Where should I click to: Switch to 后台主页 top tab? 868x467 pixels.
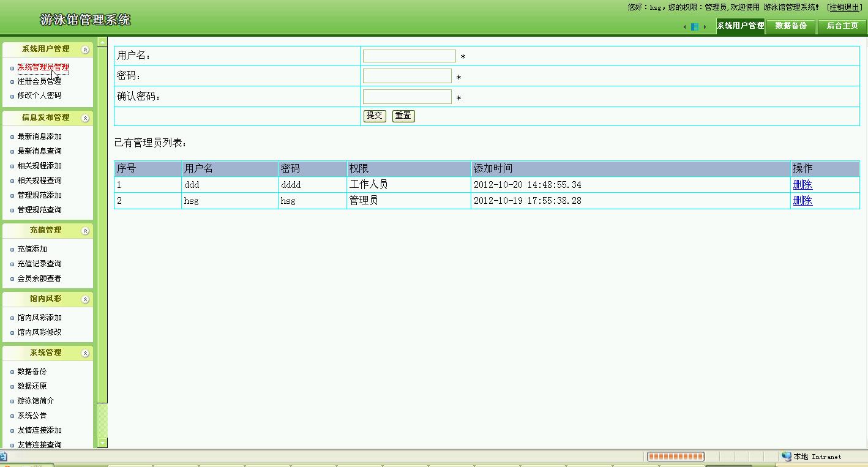[842, 26]
